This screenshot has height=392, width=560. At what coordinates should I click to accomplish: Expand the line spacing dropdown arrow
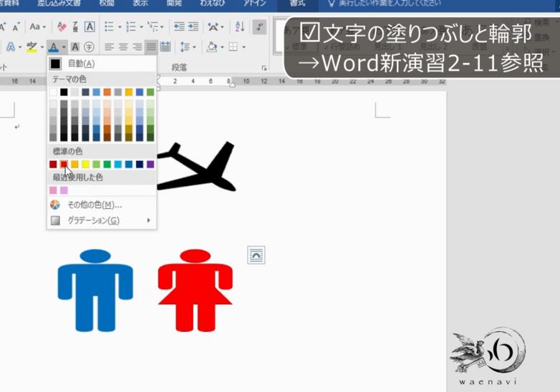[194, 47]
